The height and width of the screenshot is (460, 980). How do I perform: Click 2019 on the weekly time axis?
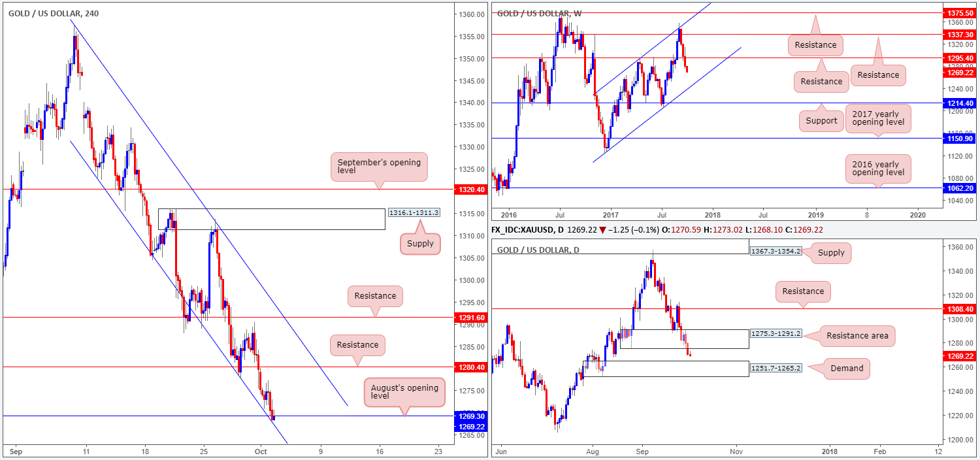coord(815,215)
